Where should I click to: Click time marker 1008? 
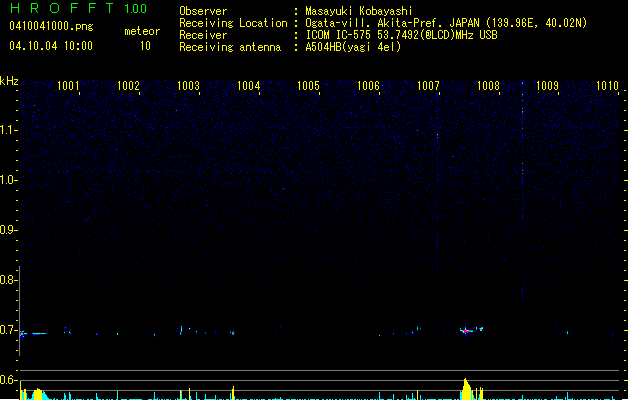(488, 86)
